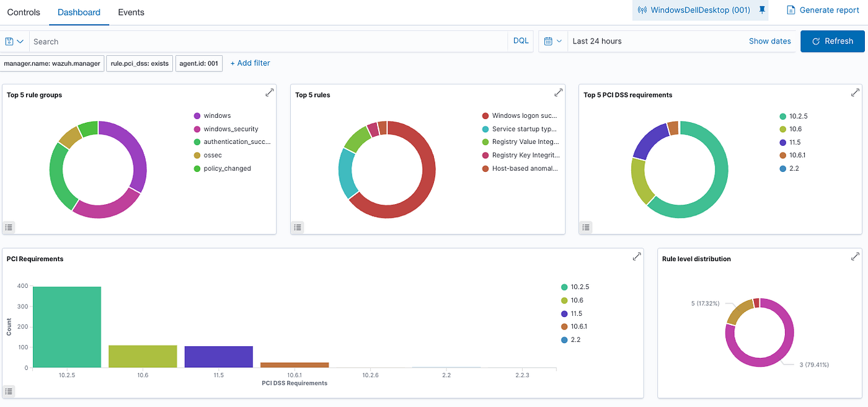
Task: Open the Events tab
Action: [x=131, y=12]
